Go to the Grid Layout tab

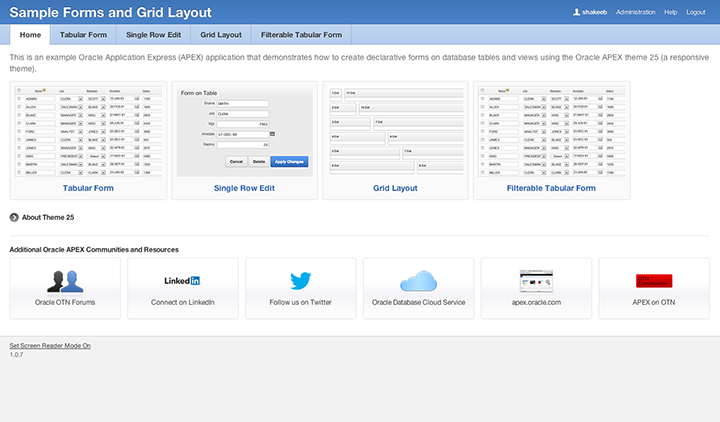pos(221,34)
